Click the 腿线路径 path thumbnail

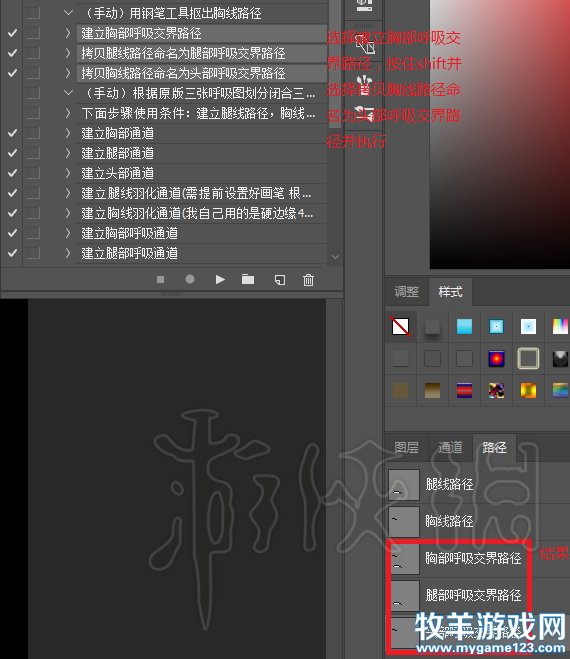click(404, 485)
